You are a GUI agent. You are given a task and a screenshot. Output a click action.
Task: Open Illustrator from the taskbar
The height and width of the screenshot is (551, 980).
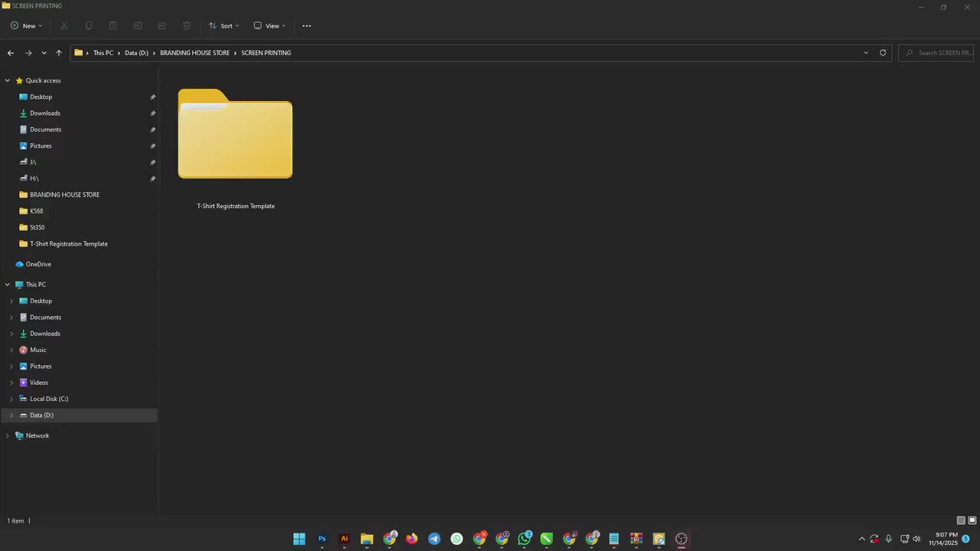pos(345,539)
